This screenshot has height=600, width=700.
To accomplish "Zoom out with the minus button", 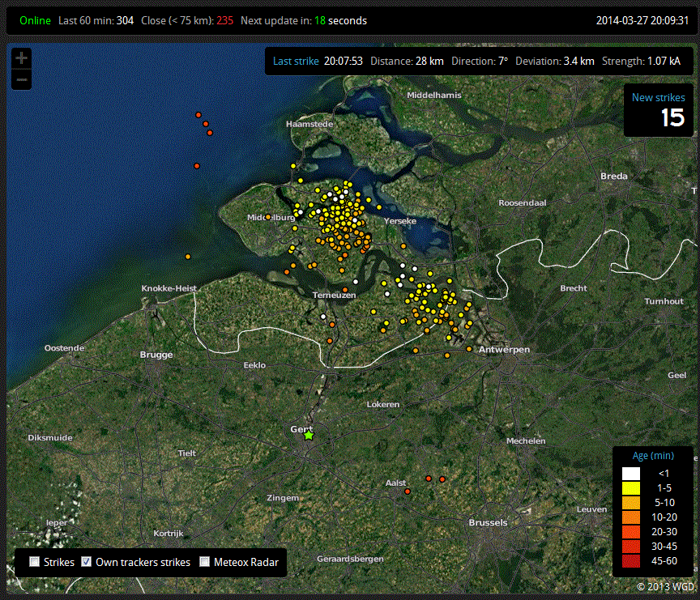I will tap(21, 80).
